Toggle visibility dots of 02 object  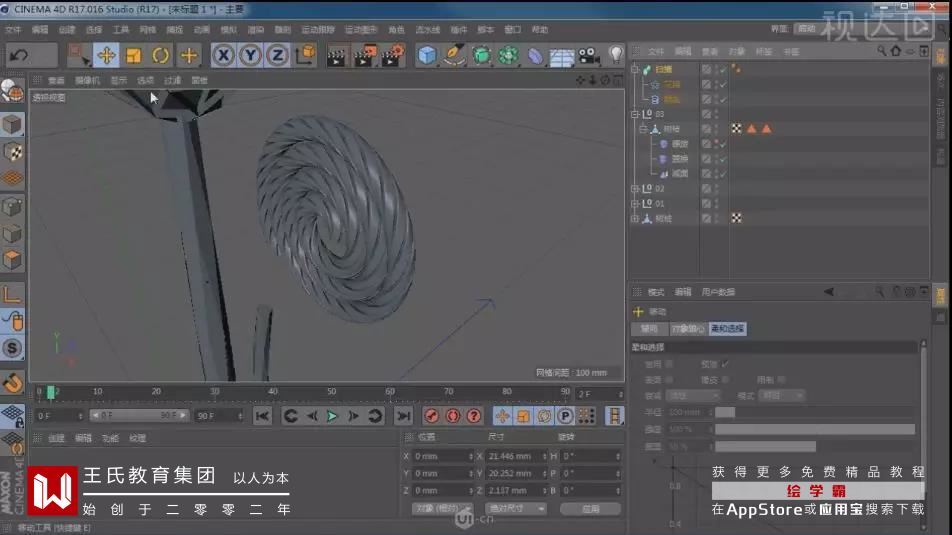click(x=716, y=188)
